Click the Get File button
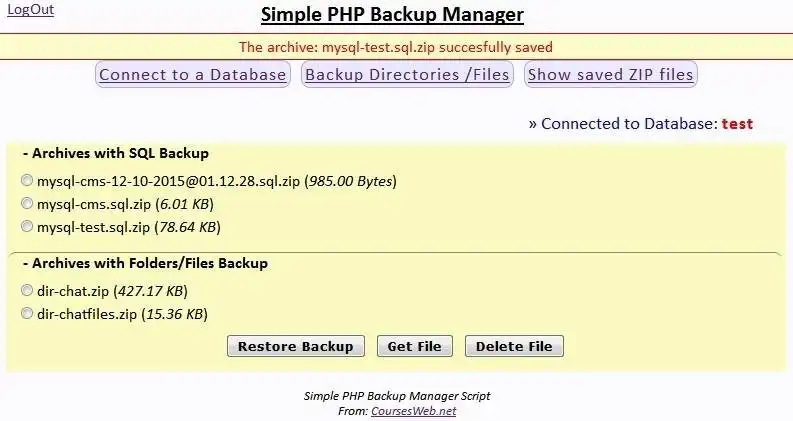Screen dimensions: 793x421 pos(414,347)
